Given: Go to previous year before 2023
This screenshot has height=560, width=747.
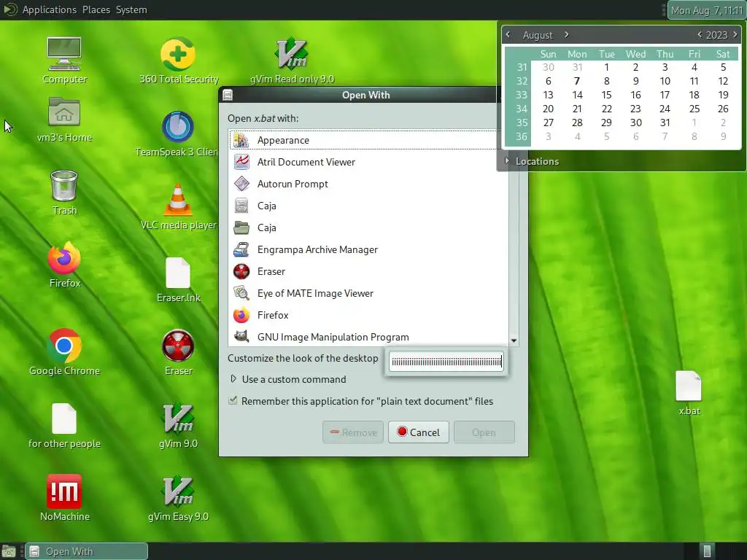Looking at the screenshot, I should [x=700, y=34].
